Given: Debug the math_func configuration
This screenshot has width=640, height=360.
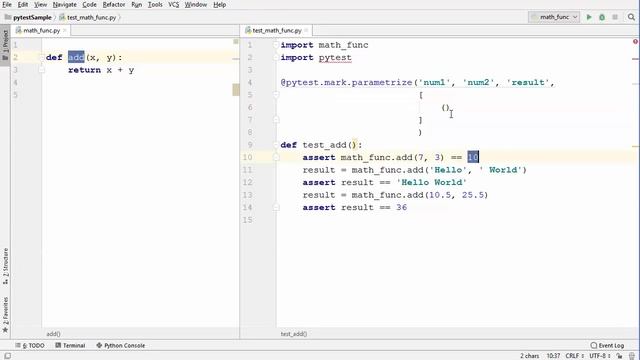Looking at the screenshot, I should click(x=602, y=17).
